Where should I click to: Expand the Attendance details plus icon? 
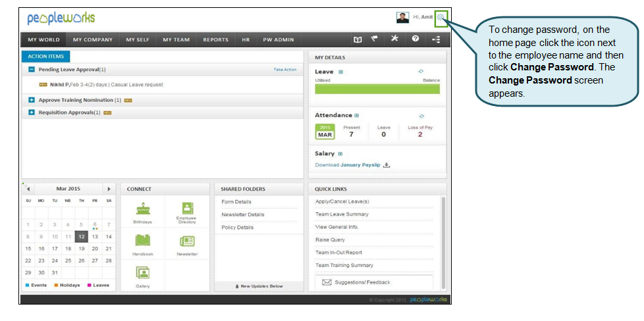[x=357, y=115]
